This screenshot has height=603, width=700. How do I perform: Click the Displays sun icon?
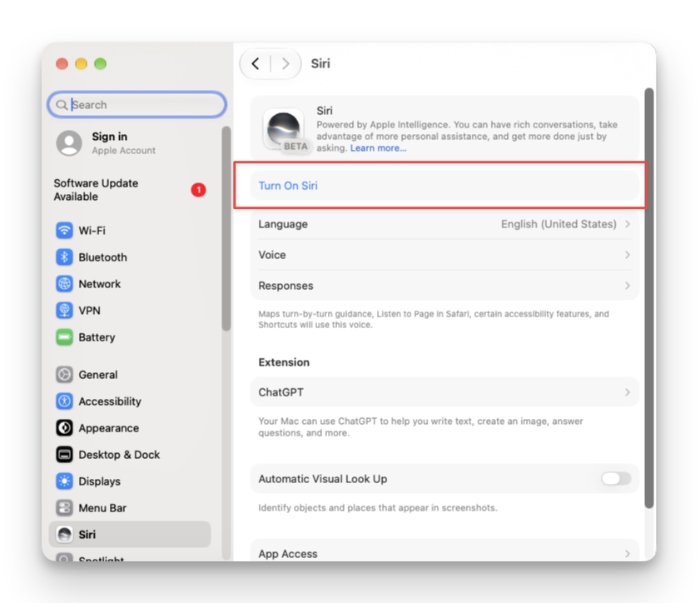point(64,481)
